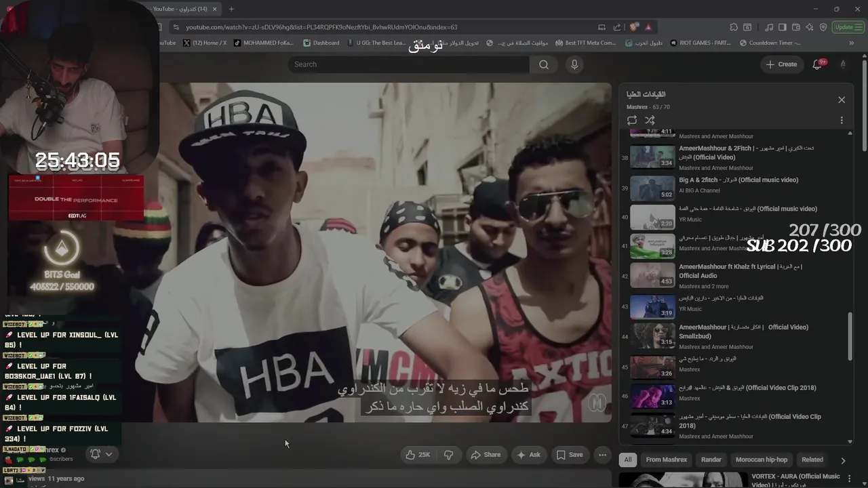Screen dimensions: 868x488
Task: Select the Moroccan hip-hop chip
Action: (762, 460)
